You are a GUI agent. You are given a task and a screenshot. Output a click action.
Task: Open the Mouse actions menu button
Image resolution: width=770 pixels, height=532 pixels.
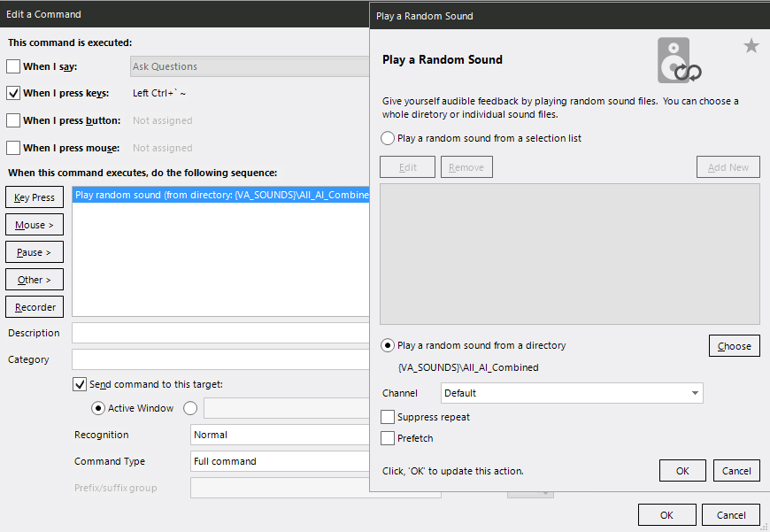35,225
